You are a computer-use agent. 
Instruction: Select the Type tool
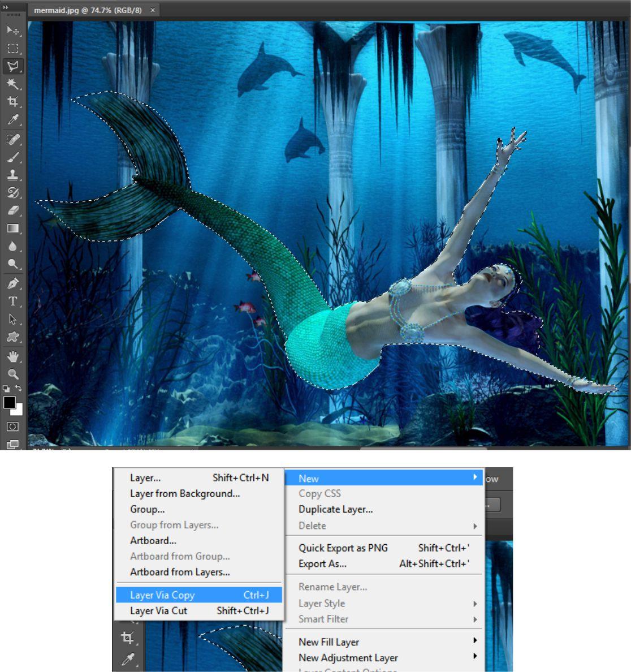pos(13,301)
